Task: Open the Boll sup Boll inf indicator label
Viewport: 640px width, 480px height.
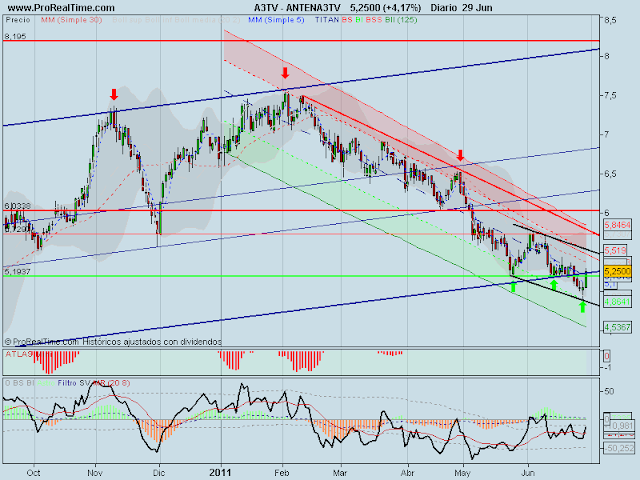Action: pyautogui.click(x=143, y=20)
